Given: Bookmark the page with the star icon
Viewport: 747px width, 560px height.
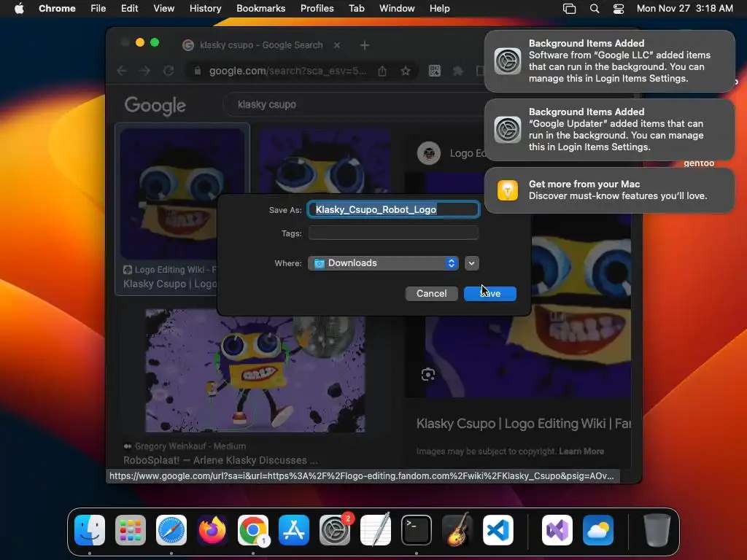Looking at the screenshot, I should 406,71.
